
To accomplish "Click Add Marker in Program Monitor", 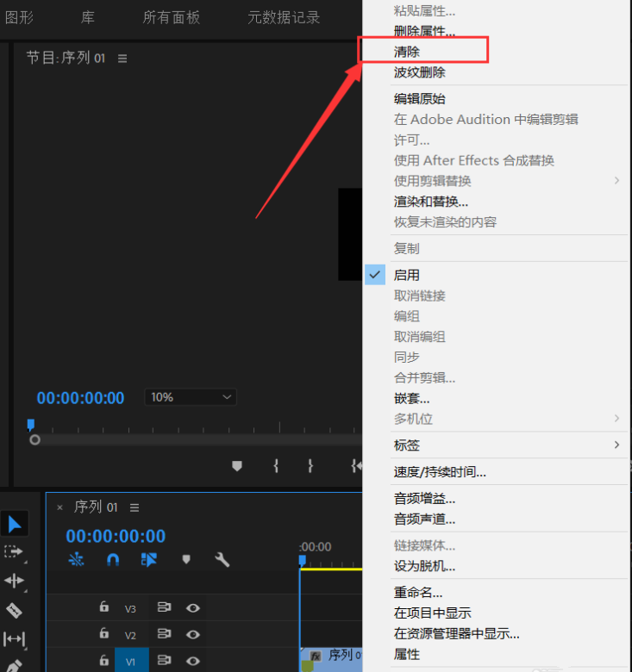I will click(x=237, y=465).
